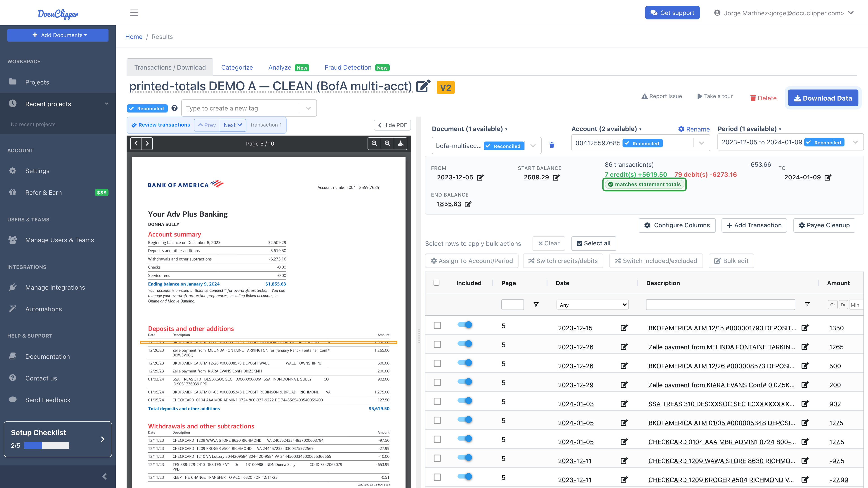
Task: Open the Add Documents dropdown
Action: 58,35
